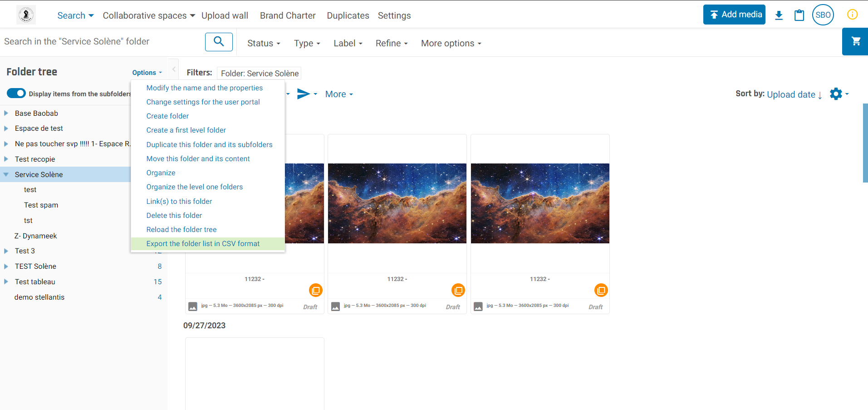Viewport: 868px width, 410px height.
Task: Expand the Test tableau folder
Action: click(x=6, y=282)
